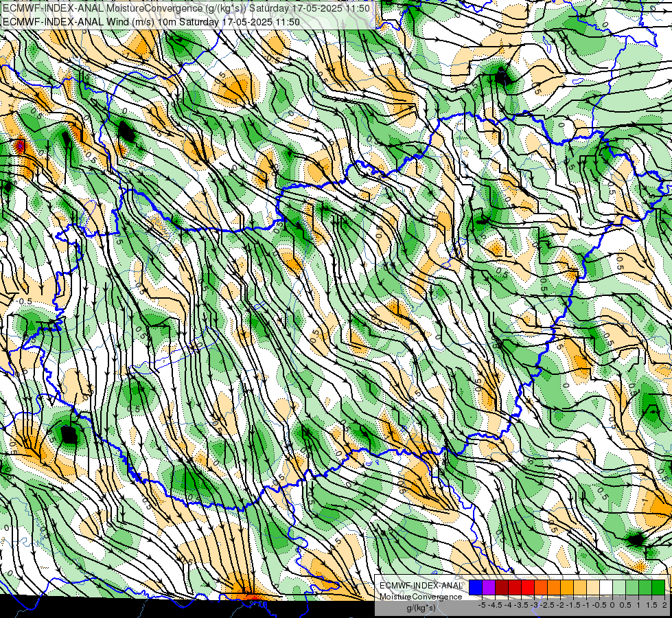The width and height of the screenshot is (672, 618).
Task: Click the MoistureConvergence label in the legend
Action: (x=421, y=597)
